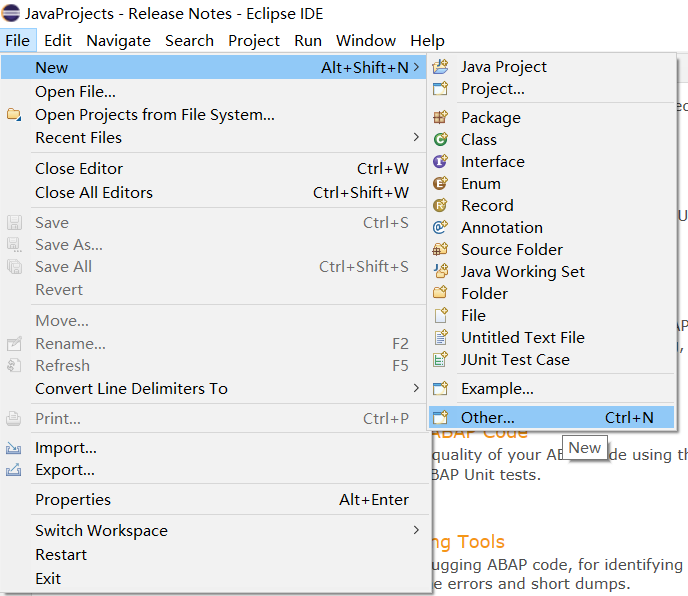688x596 pixels.
Task: Click the Source Folder icon
Action: [441, 249]
